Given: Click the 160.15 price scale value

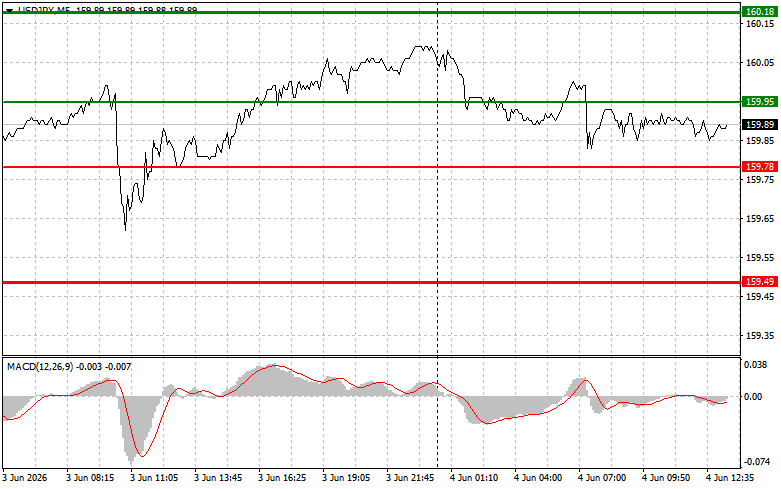Looking at the screenshot, I should [760, 24].
